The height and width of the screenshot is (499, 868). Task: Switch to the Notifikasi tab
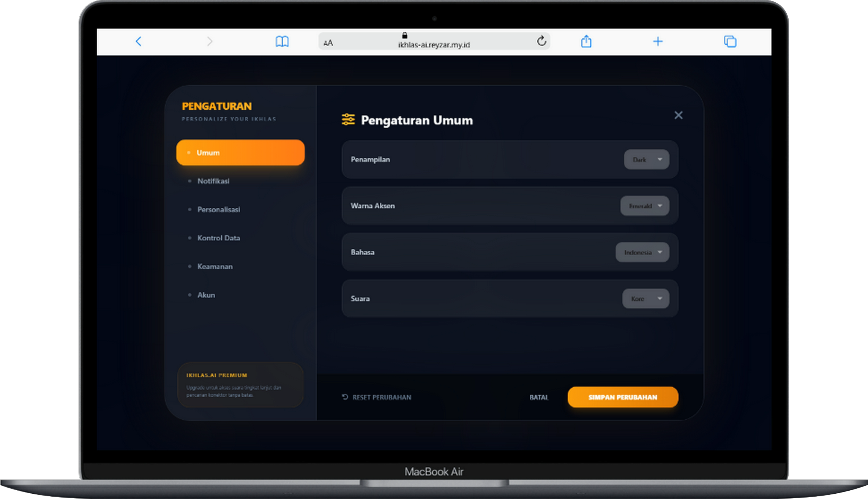213,181
